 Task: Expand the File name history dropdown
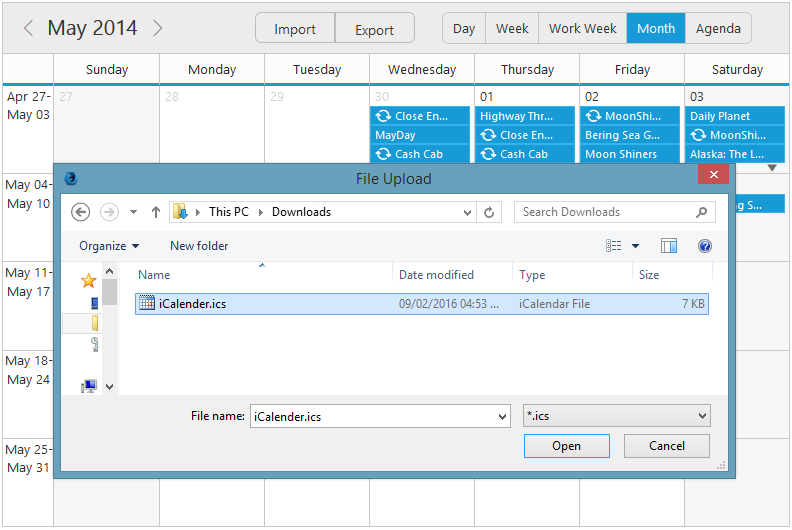click(502, 416)
